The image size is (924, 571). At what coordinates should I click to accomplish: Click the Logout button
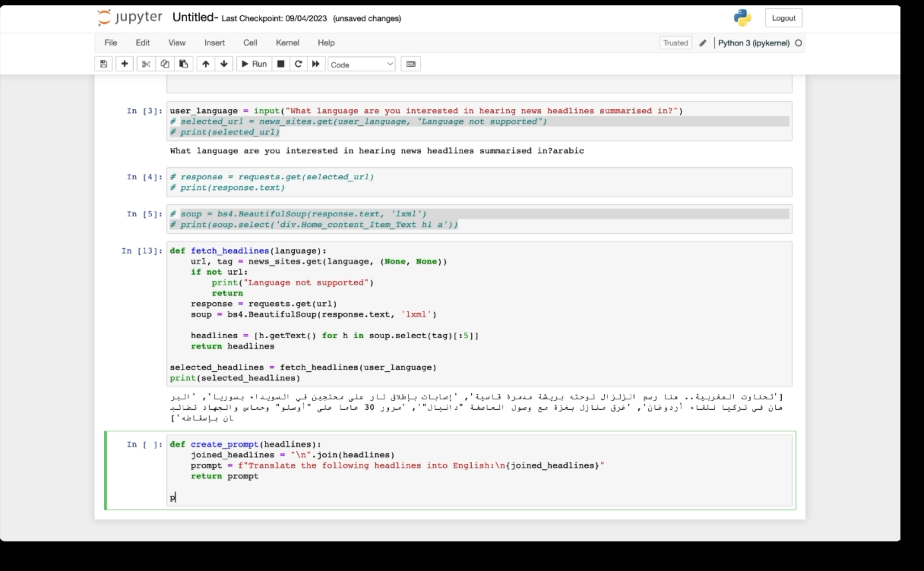pyautogui.click(x=783, y=18)
